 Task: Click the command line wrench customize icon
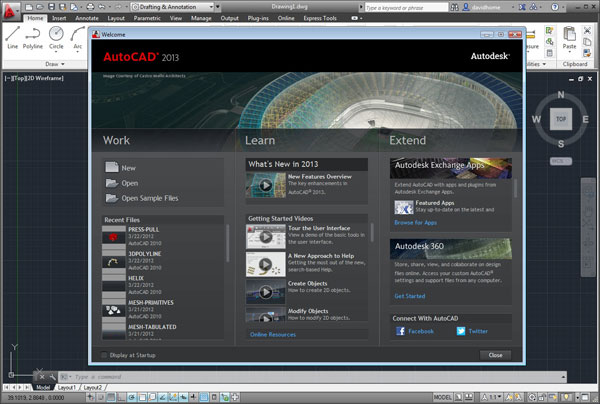[52, 377]
